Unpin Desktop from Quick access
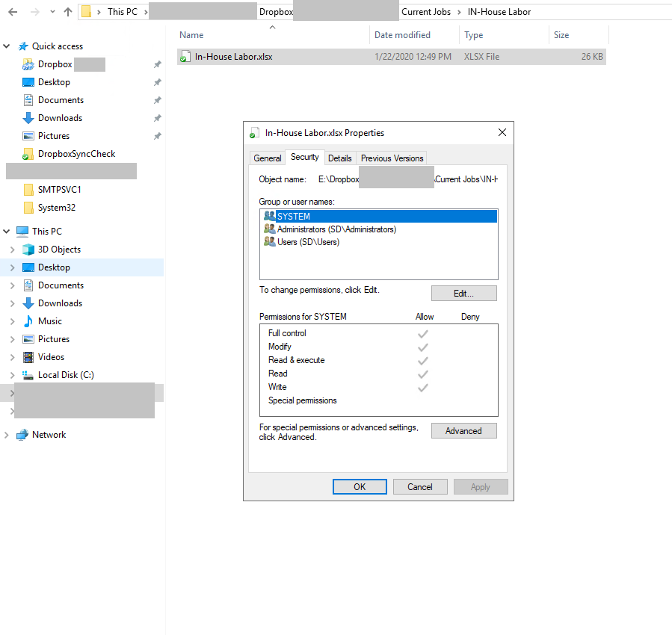 pyautogui.click(x=157, y=81)
